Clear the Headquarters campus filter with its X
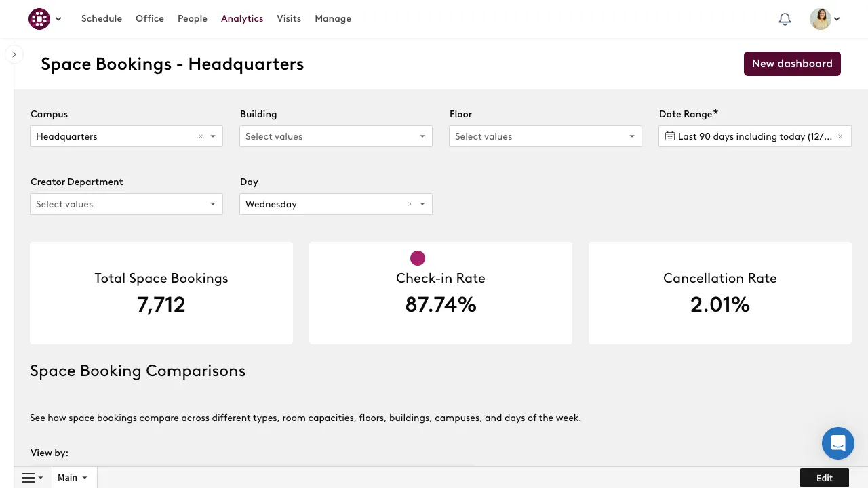 [201, 136]
